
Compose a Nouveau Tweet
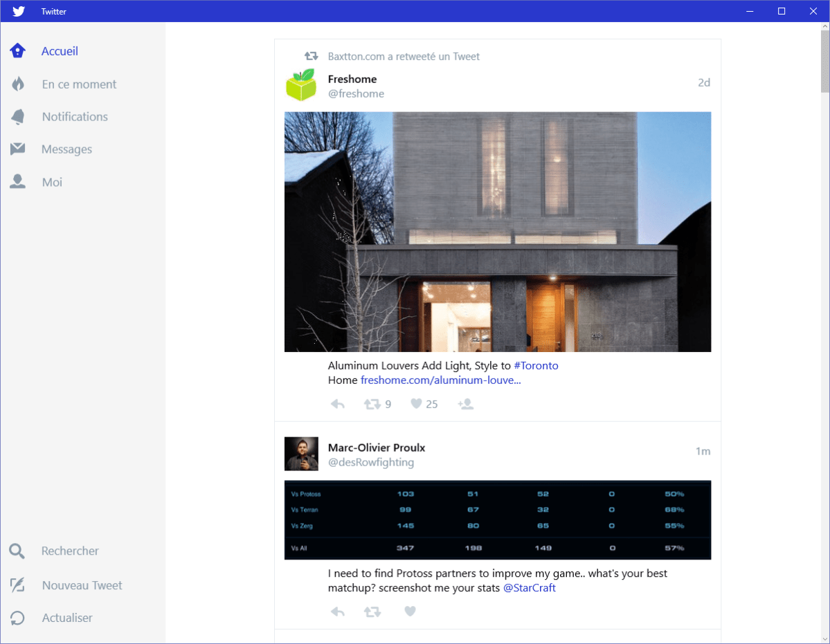(82, 585)
